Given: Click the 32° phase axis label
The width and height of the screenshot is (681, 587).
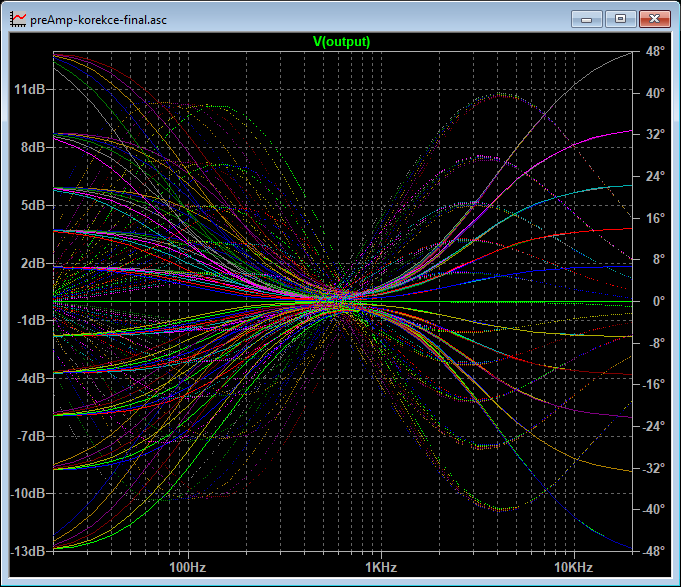Looking at the screenshot, I should [655, 135].
